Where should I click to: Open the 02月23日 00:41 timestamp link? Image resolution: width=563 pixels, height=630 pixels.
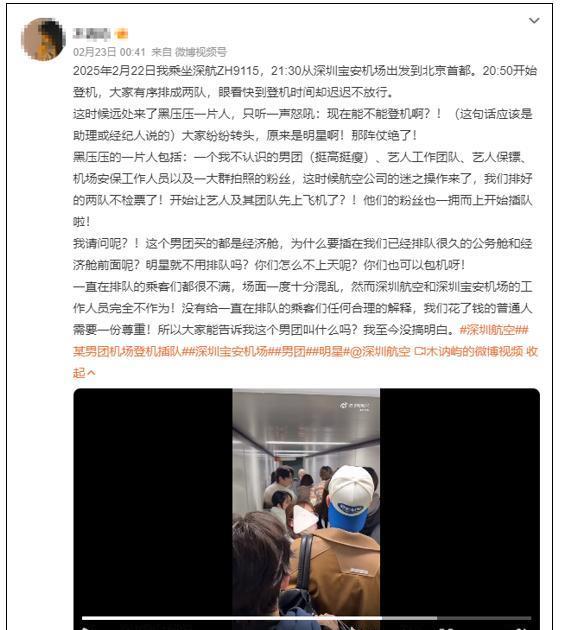pyautogui.click(x=109, y=52)
